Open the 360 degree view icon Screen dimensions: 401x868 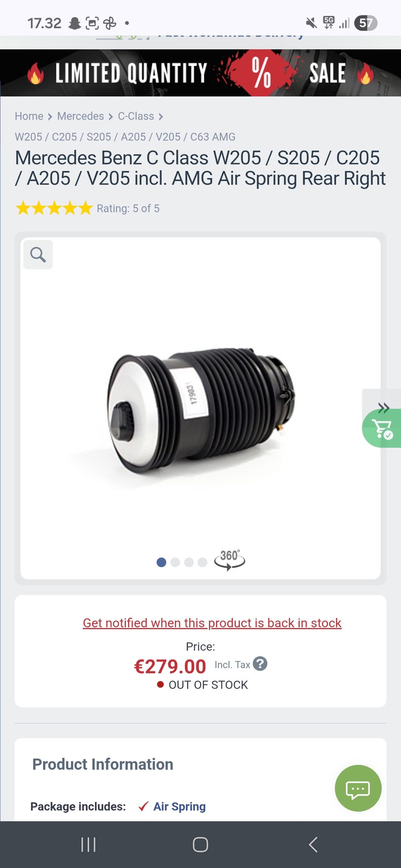[229, 560]
